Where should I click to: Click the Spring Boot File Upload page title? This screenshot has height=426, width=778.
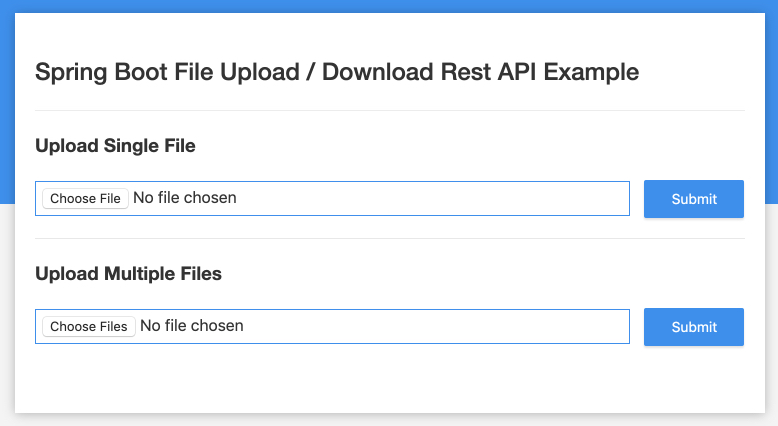coord(337,72)
